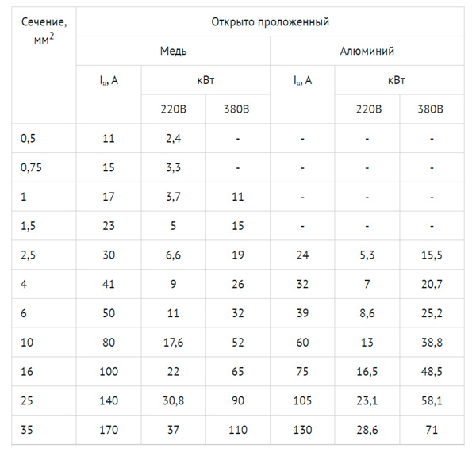This screenshot has width=476, height=452.
Task: Select the "Алюминий" column group header
Action: (x=367, y=52)
